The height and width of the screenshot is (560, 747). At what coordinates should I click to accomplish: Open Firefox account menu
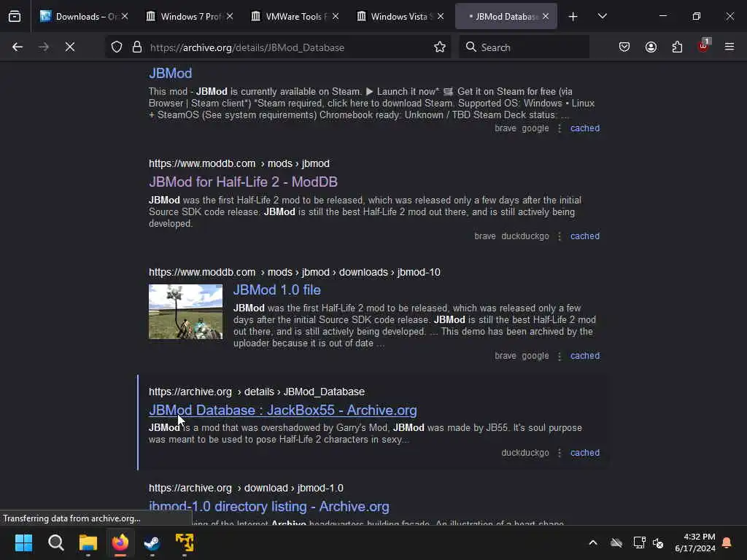[651, 47]
